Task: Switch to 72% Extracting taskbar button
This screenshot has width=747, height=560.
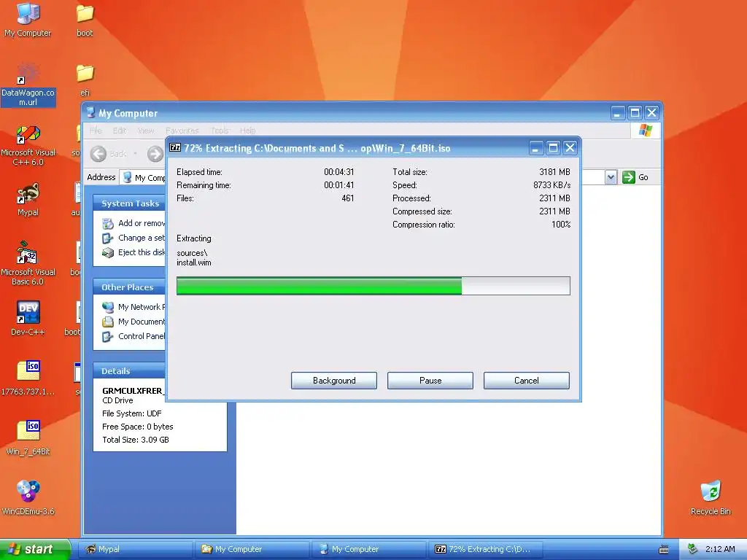Action: tap(487, 549)
